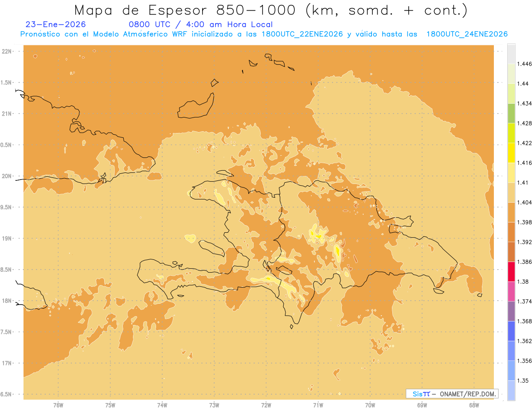
Task: Click the 72W longitude axis label
Action: pos(266,405)
